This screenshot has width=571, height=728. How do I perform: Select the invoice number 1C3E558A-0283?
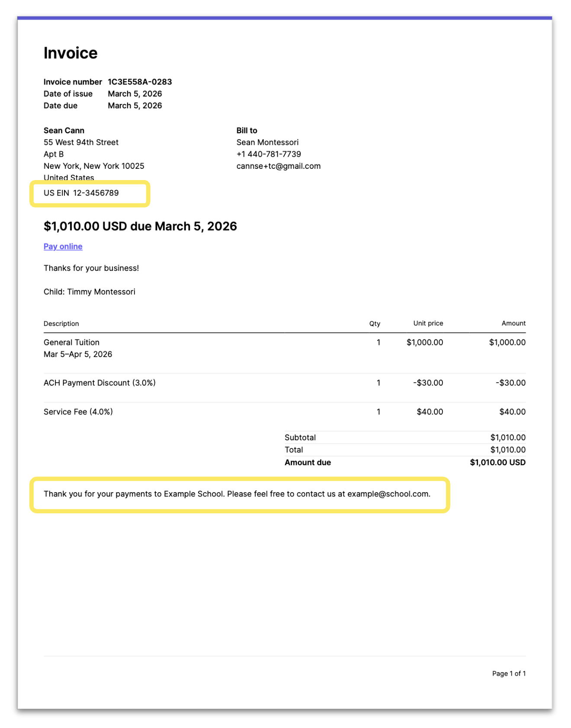140,82
